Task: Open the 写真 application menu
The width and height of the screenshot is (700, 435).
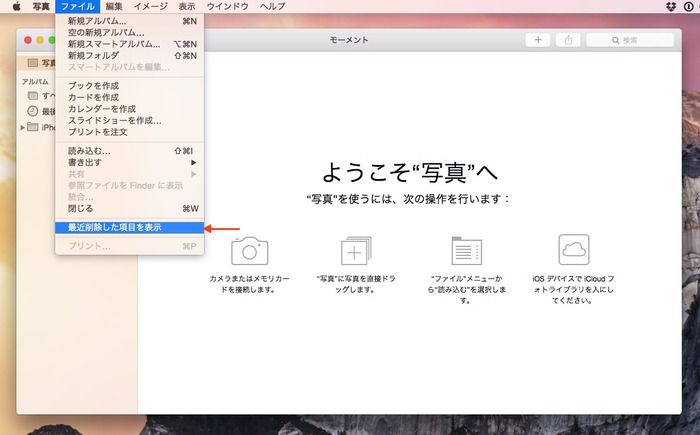Action: pos(41,6)
